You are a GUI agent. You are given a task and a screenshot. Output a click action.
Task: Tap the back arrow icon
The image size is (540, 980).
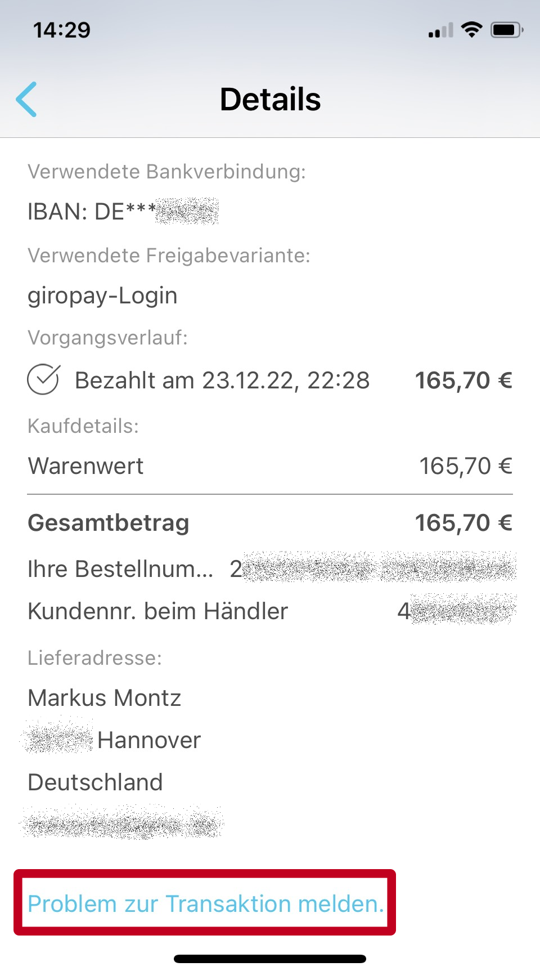[x=26, y=99]
